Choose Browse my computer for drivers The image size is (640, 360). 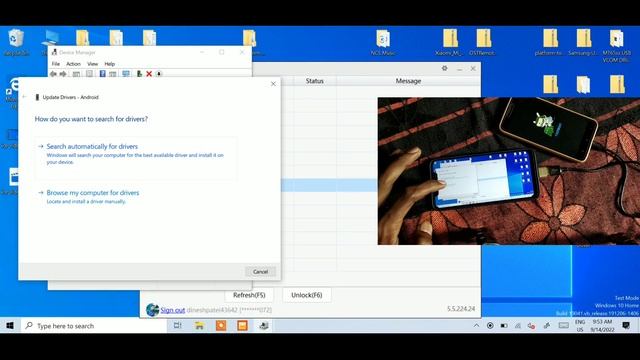93,193
